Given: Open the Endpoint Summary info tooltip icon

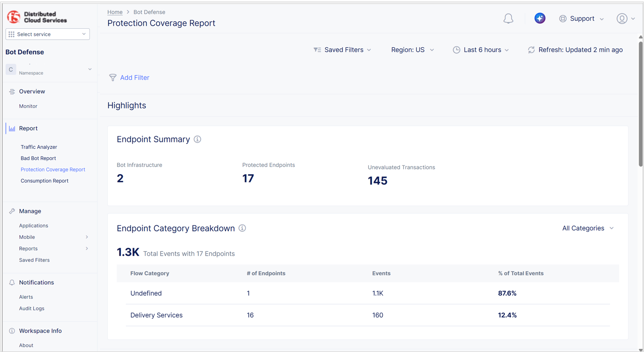Looking at the screenshot, I should 197,139.
